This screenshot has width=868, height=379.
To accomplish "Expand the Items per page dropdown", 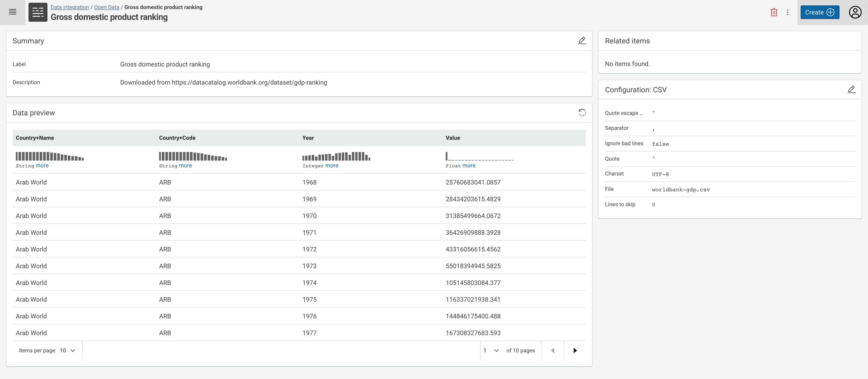I will [x=68, y=350].
